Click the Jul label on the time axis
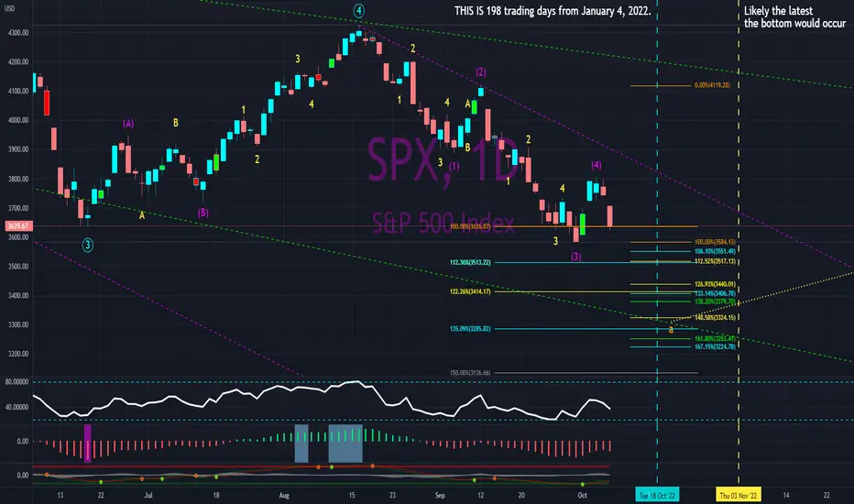Viewport: 854px width, 504px height. (x=148, y=495)
